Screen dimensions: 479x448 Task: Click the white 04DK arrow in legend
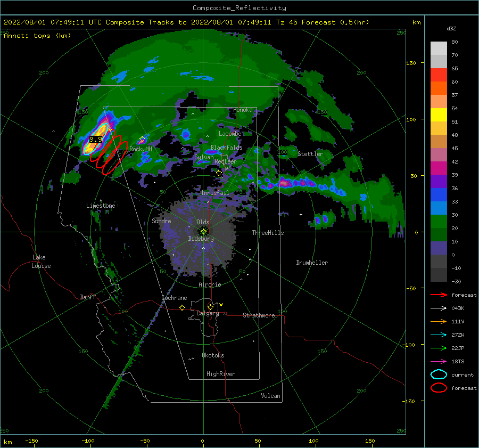(439, 308)
